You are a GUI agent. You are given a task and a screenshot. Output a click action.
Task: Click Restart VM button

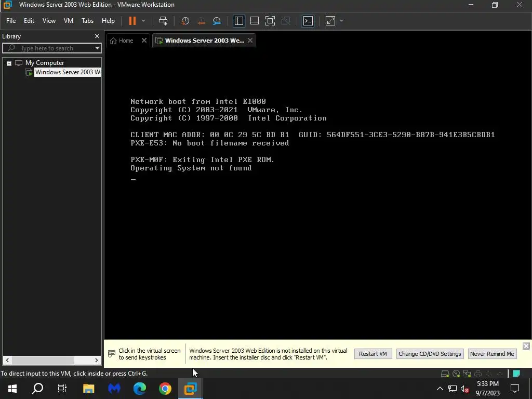[x=373, y=354]
